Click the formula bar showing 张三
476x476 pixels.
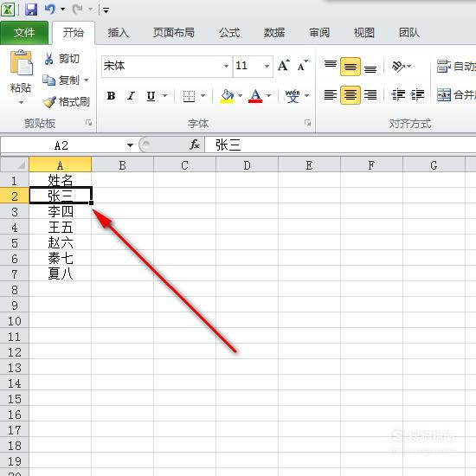tap(340, 145)
